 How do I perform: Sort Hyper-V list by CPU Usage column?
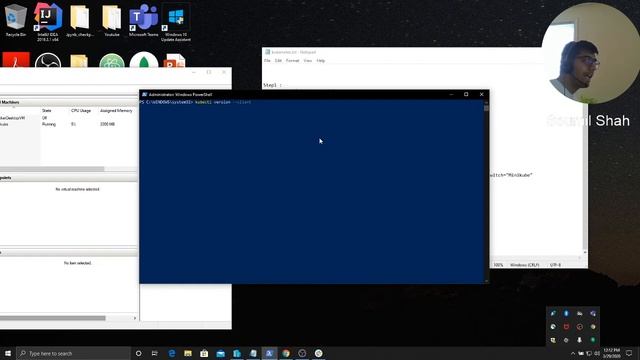81,111
